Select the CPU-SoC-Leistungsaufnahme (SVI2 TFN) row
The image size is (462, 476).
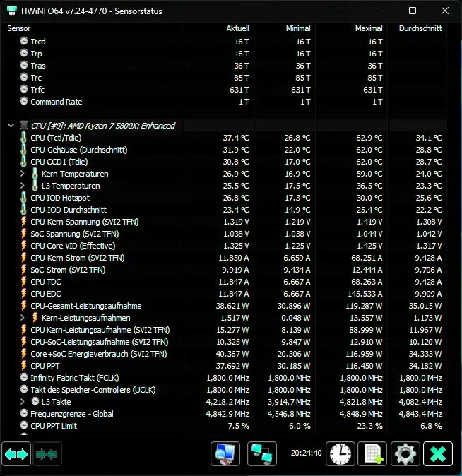pos(225,342)
